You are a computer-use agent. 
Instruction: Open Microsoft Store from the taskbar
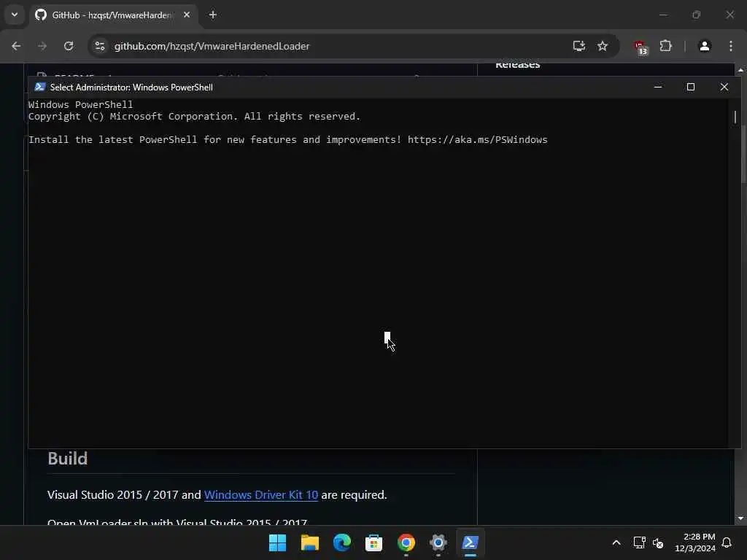(x=374, y=542)
